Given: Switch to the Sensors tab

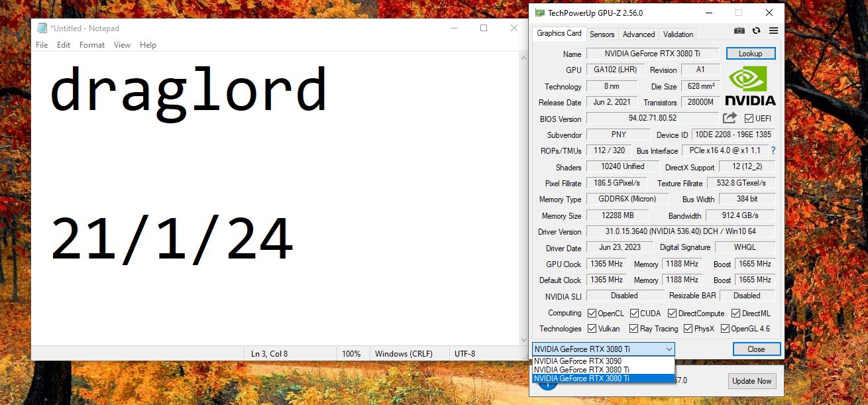Looking at the screenshot, I should point(602,34).
